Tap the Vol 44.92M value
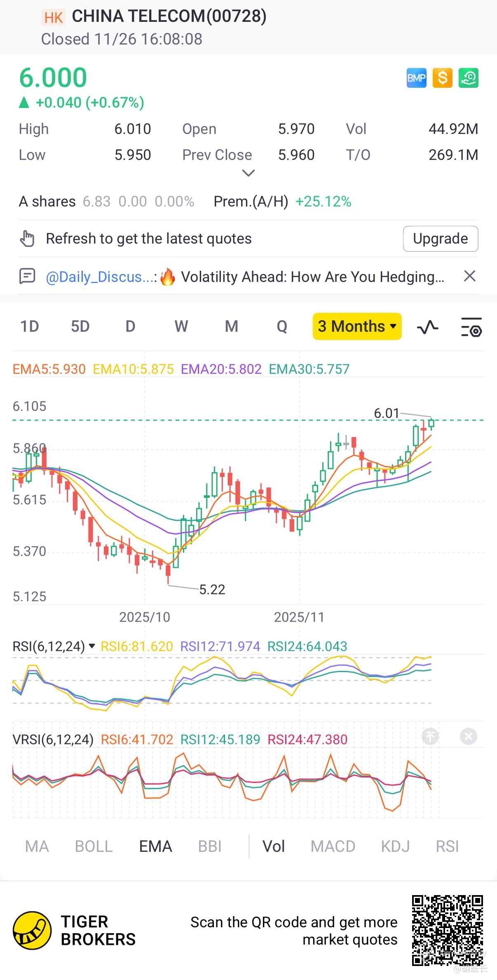The image size is (497, 980). (453, 129)
